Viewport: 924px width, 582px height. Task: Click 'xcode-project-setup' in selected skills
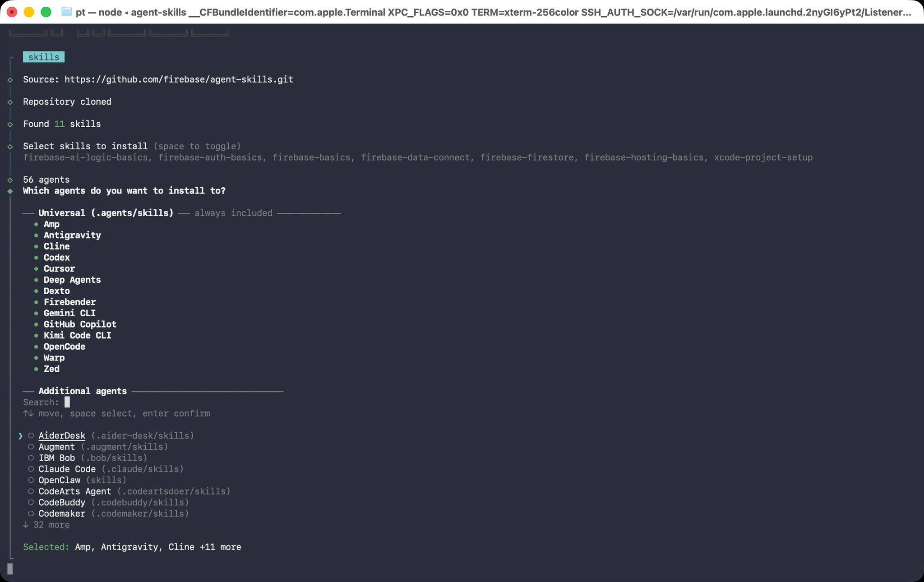[x=763, y=157]
